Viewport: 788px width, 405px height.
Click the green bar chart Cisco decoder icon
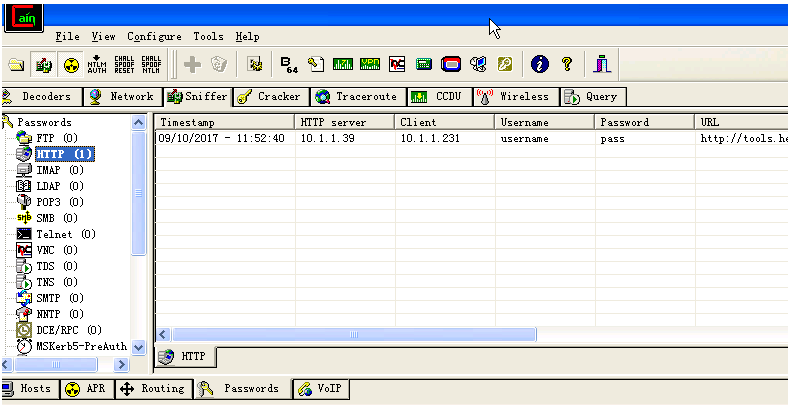343,64
